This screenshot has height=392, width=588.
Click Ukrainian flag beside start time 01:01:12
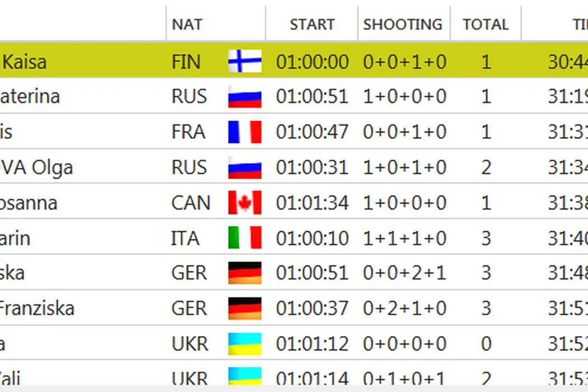(245, 343)
